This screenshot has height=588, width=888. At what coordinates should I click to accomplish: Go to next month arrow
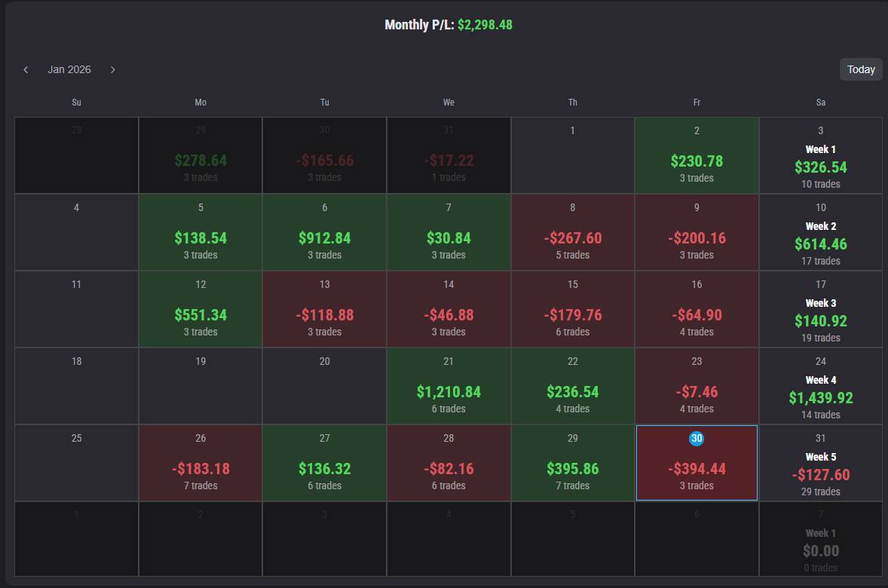tap(113, 69)
